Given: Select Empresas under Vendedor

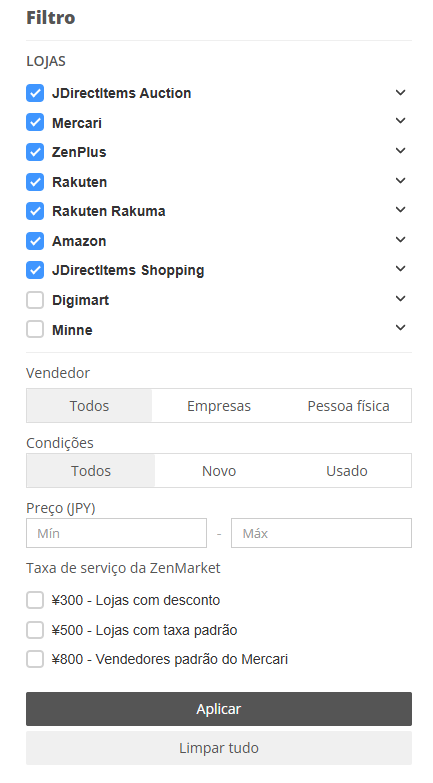Looking at the screenshot, I should 219,406.
